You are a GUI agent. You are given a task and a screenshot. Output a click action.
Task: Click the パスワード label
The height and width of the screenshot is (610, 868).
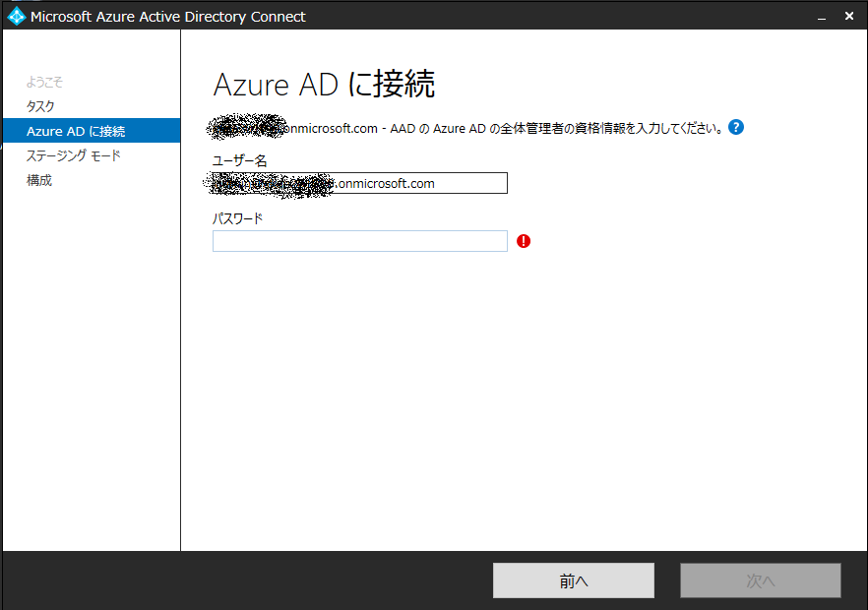click(237, 218)
